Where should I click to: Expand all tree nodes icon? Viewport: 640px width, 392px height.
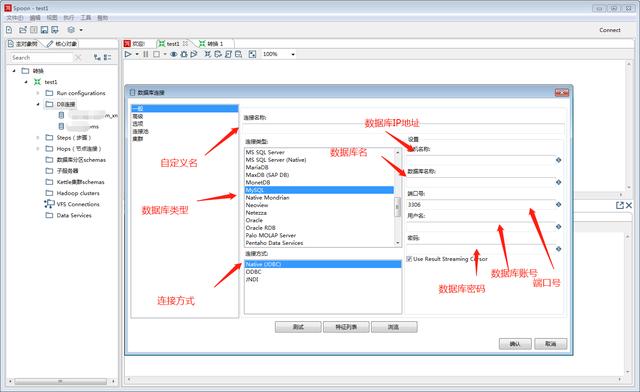coord(97,58)
